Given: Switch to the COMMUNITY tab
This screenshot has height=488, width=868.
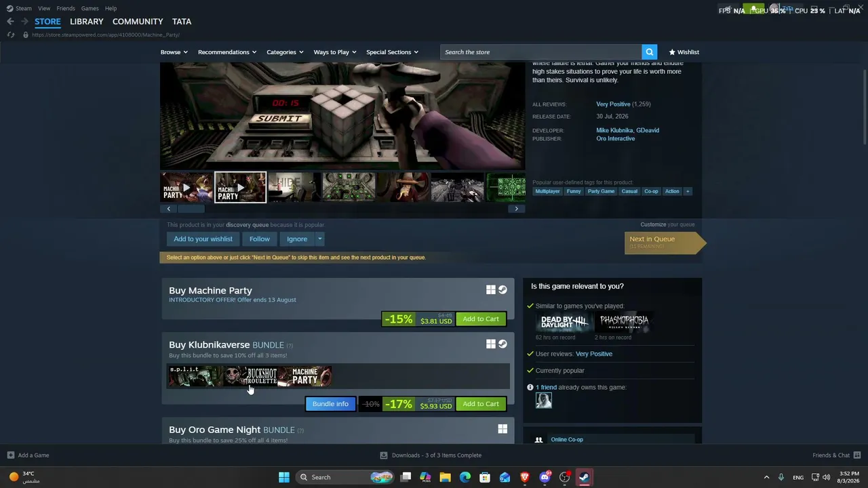Looking at the screenshot, I should pyautogui.click(x=138, y=22).
